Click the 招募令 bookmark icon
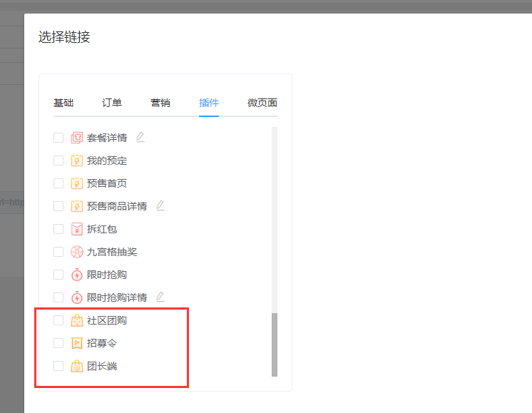The height and width of the screenshot is (413, 532). click(77, 343)
